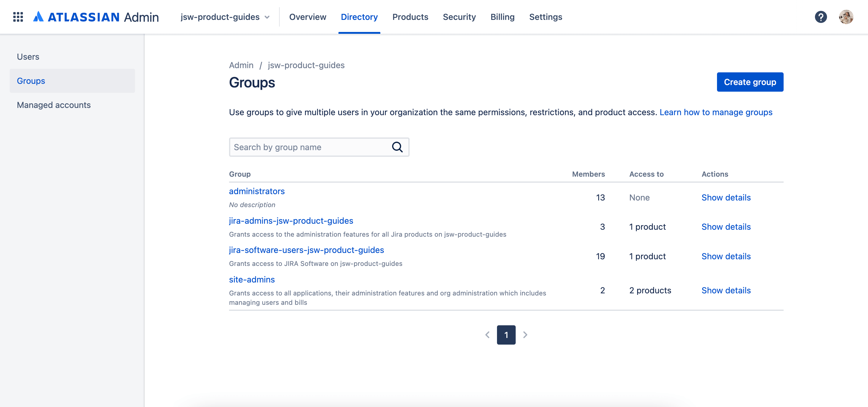Click Show details for jira-admins-jsw-product-guides

coord(726,226)
